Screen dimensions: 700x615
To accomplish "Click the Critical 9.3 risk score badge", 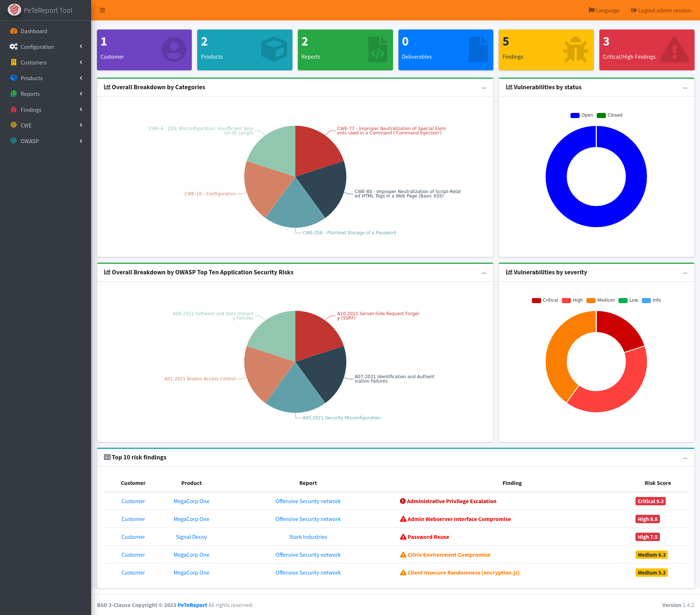I will point(650,501).
